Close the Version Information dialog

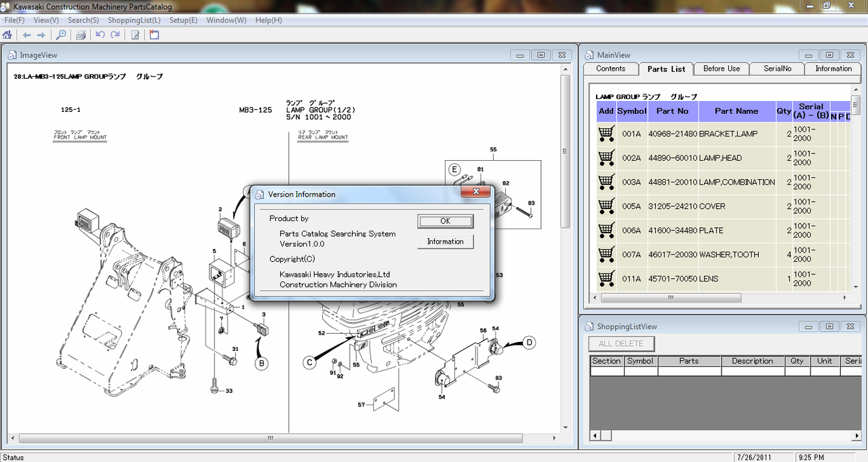pyautogui.click(x=476, y=193)
